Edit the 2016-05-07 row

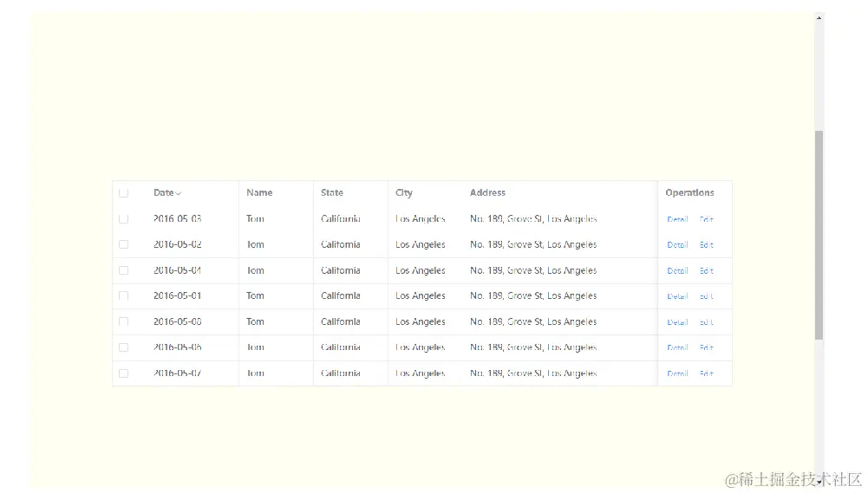coord(707,373)
